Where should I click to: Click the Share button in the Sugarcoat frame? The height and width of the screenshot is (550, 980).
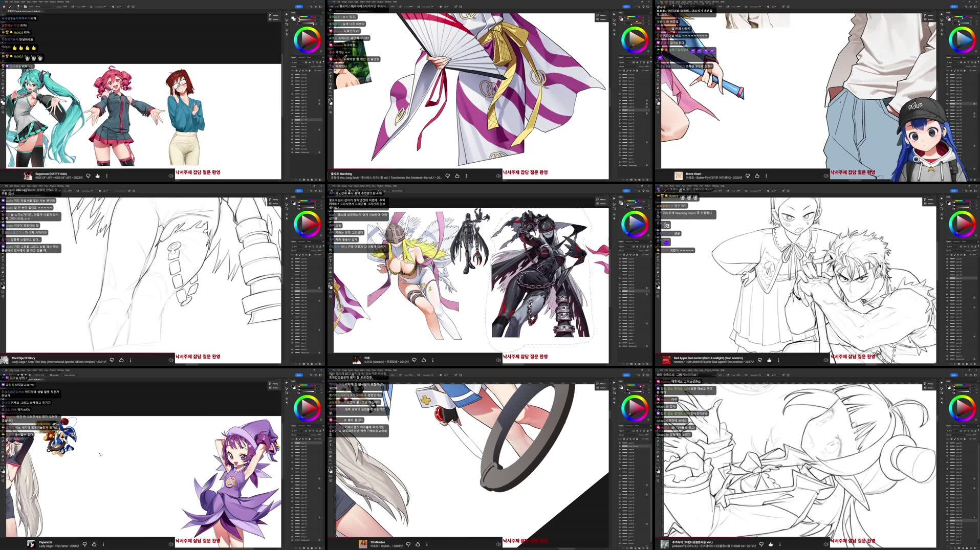pos(298,7)
